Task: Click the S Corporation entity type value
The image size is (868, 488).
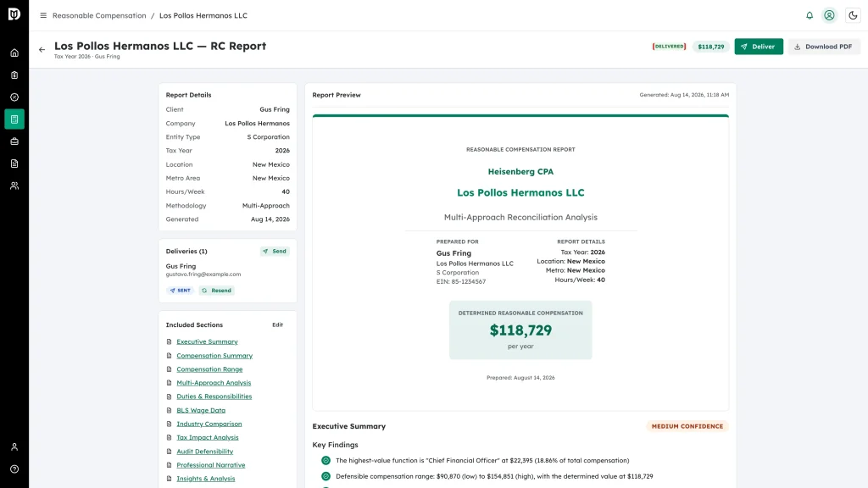Action: (x=268, y=137)
